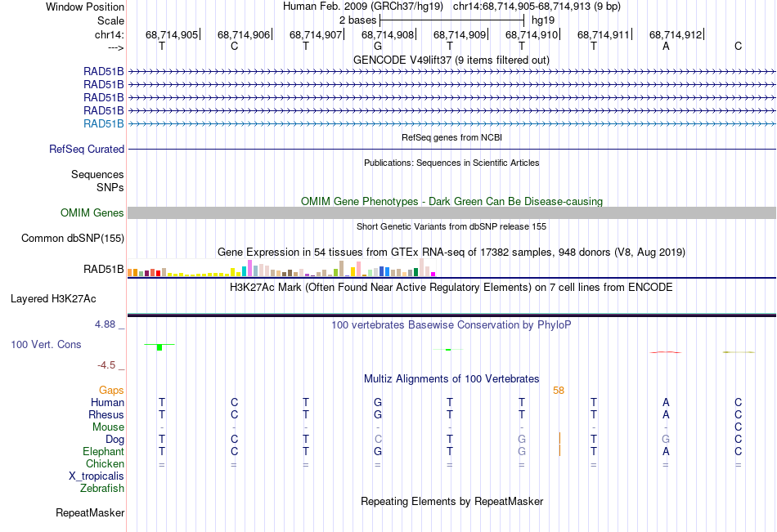Click the RAD51B GTEx expression label
The image size is (777, 532).
[104, 270]
